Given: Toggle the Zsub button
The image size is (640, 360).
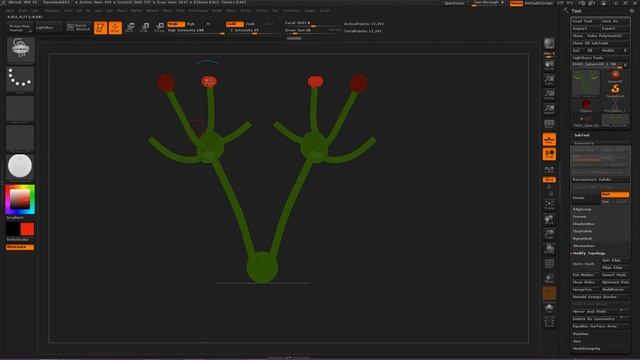Looking at the screenshot, I should point(250,24).
